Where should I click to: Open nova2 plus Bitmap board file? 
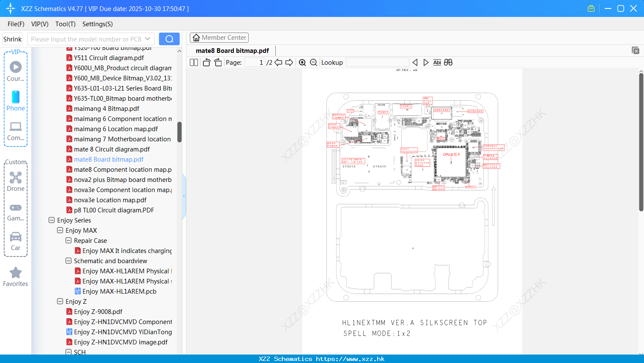pyautogui.click(x=123, y=179)
